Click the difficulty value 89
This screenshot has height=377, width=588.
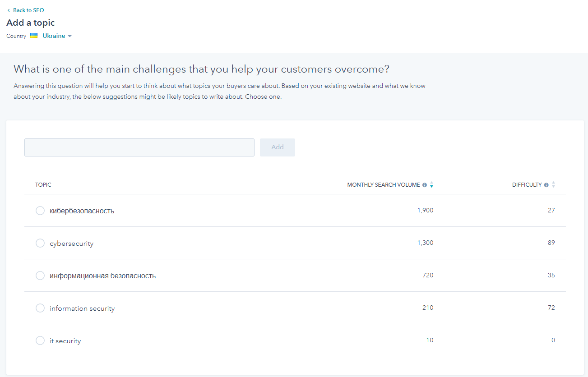pyautogui.click(x=551, y=243)
